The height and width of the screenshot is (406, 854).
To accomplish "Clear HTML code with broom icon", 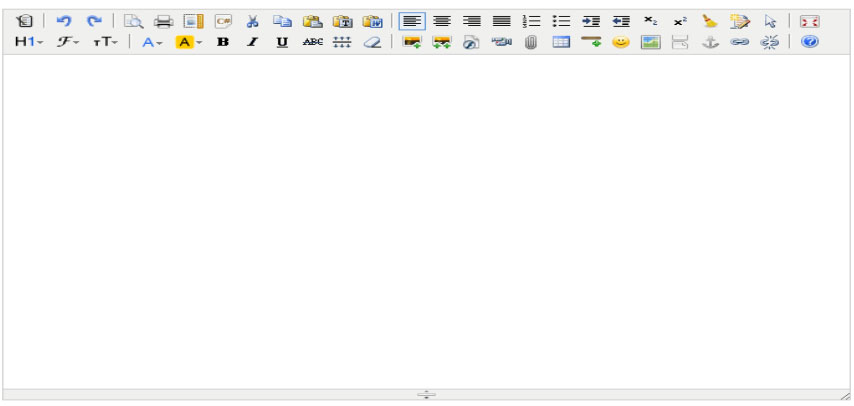I will 710,22.
